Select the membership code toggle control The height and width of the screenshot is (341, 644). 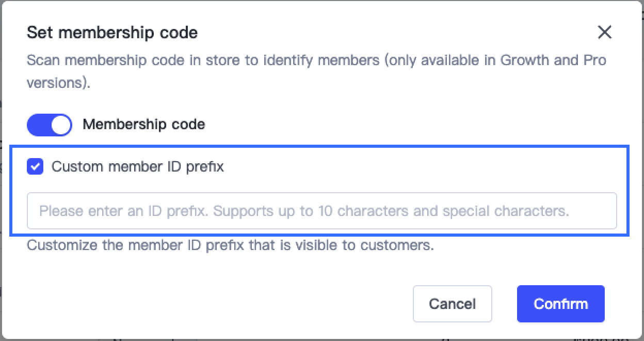[49, 125]
